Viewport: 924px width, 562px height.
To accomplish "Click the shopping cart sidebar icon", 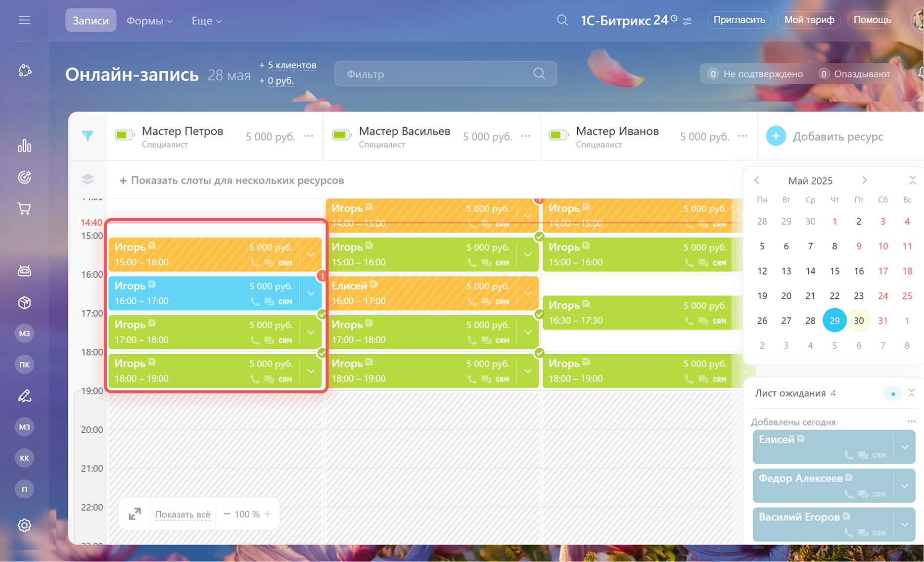I will click(24, 209).
